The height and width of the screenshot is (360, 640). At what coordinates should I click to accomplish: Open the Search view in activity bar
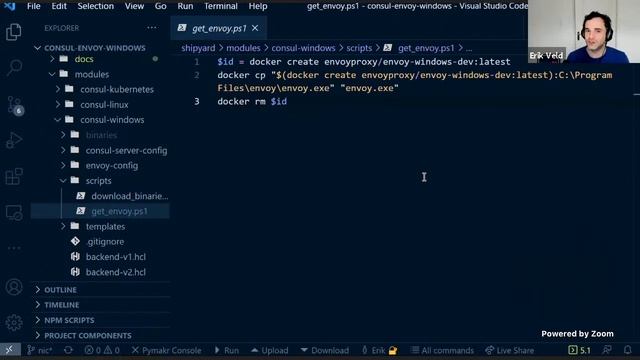(x=13, y=67)
